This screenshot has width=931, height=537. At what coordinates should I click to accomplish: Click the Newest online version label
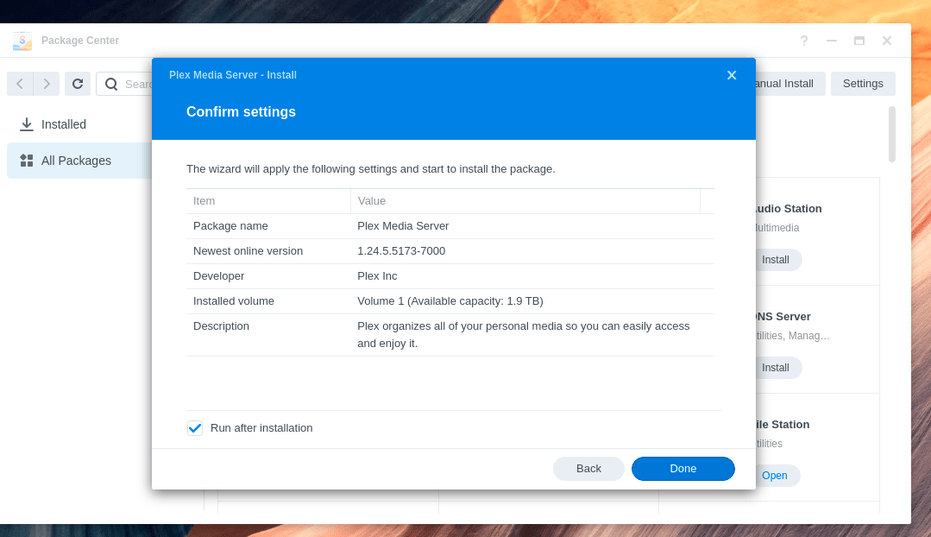[248, 251]
